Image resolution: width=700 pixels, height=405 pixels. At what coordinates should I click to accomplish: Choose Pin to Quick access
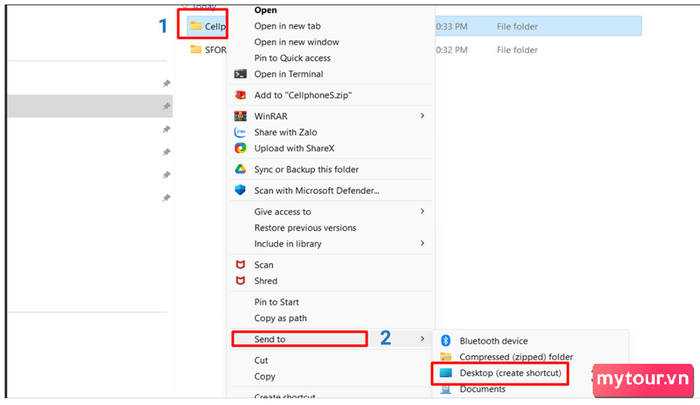[292, 58]
